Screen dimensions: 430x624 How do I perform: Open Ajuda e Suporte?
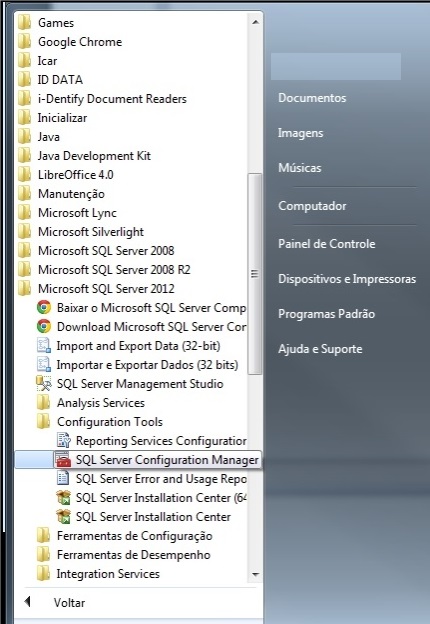(x=320, y=349)
